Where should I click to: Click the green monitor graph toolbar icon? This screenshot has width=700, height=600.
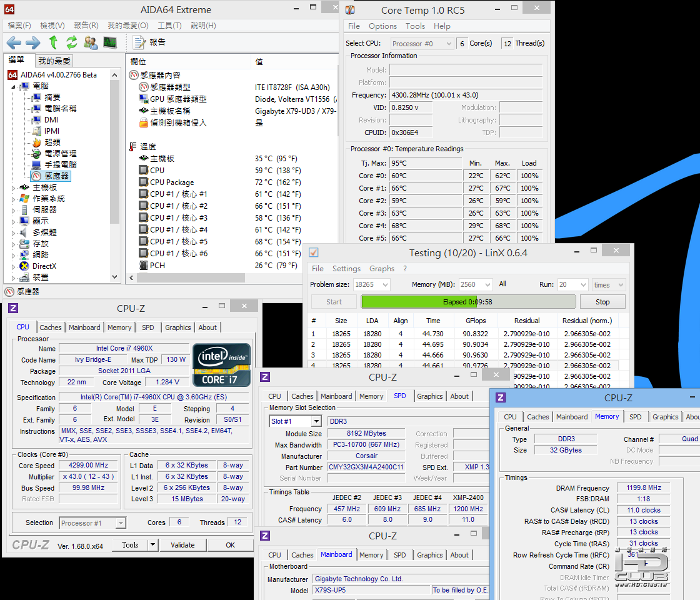point(110,42)
